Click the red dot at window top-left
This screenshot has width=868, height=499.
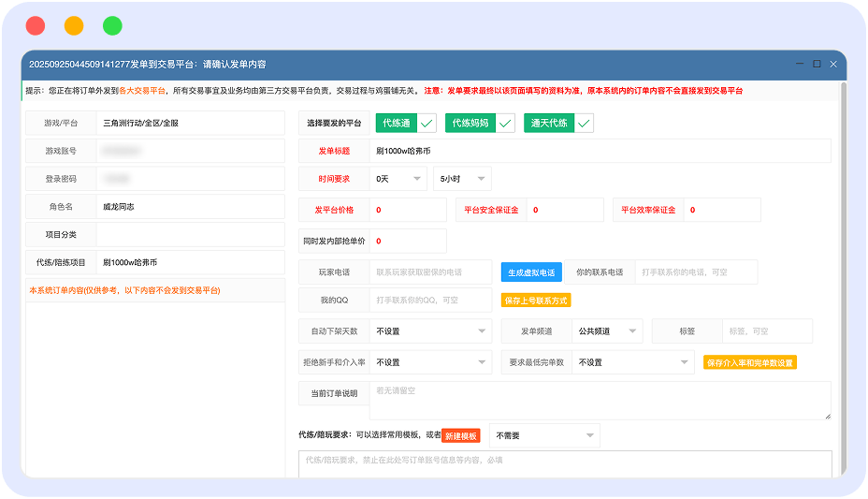coord(35,26)
